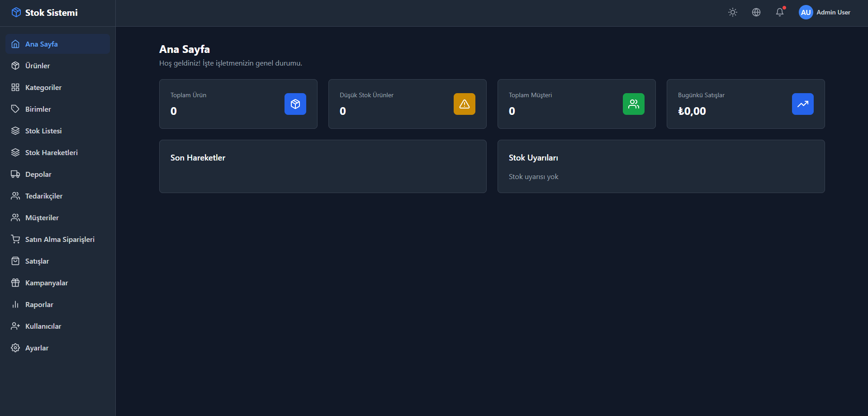Open the Kategoriler page
The width and height of the screenshot is (868, 416).
(57, 87)
